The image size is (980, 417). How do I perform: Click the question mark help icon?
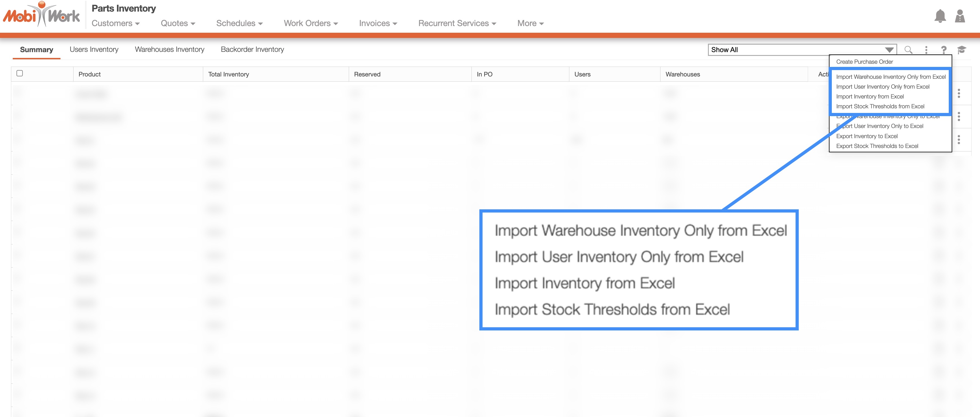pos(944,50)
